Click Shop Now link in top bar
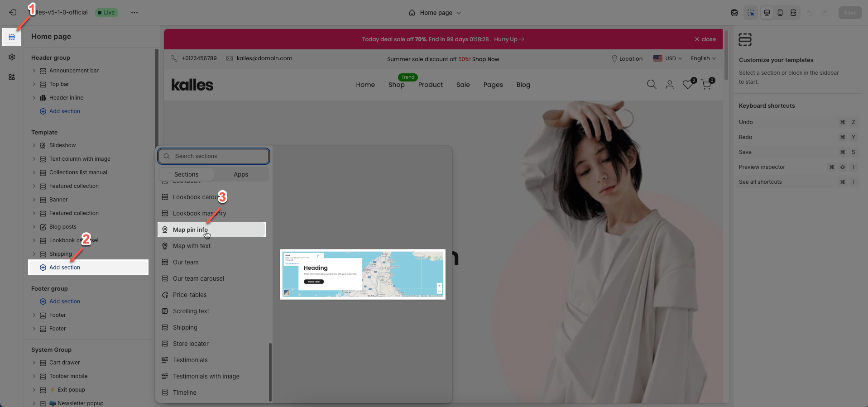The height and width of the screenshot is (407, 868). tap(485, 59)
